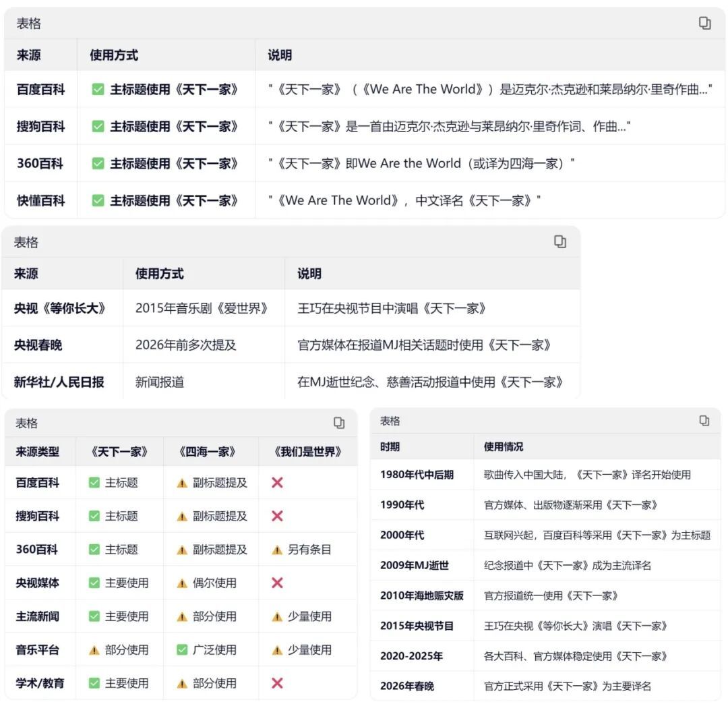Select the 央视春晚 cell
This screenshot has height=704, width=728.
[38, 345]
